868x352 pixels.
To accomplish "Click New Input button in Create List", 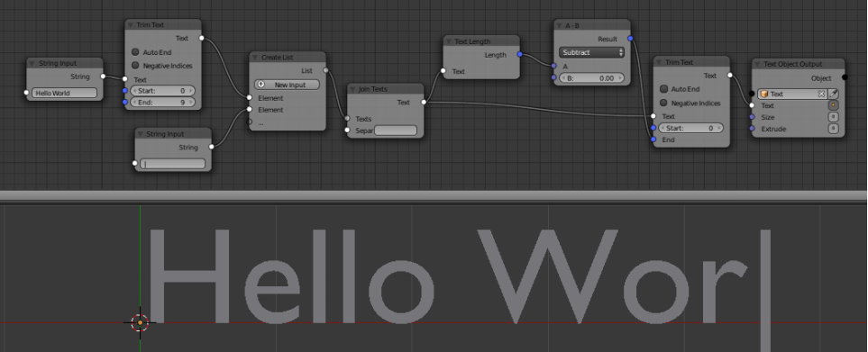I will coord(287,85).
